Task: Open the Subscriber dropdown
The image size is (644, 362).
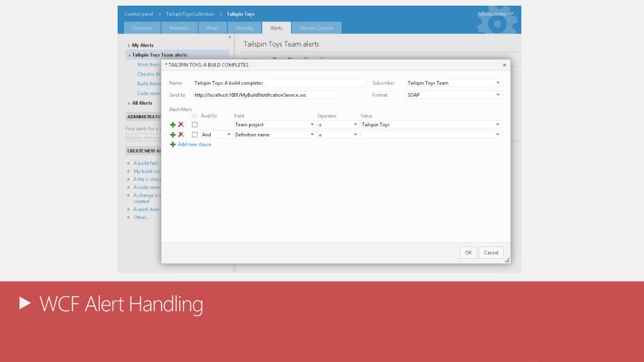Action: [x=498, y=83]
